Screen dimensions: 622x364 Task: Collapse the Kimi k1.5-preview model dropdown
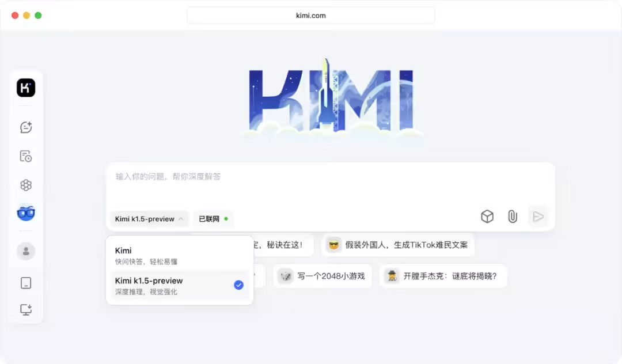(x=149, y=219)
